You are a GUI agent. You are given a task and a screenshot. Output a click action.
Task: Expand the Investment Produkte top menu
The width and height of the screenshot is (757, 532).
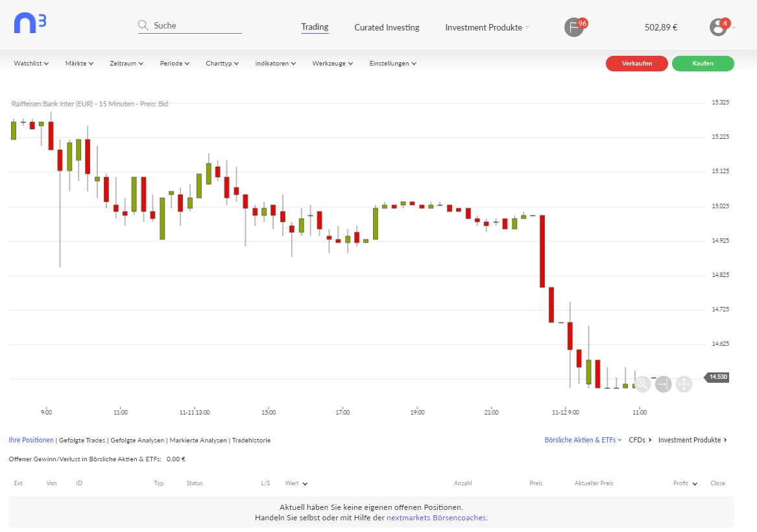[x=487, y=27]
